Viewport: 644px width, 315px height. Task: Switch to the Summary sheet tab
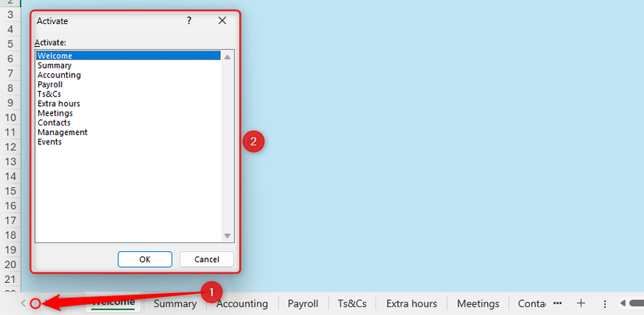175,303
